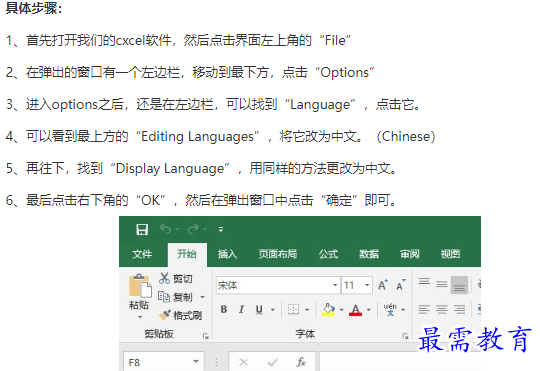Switch to the 数据 (Data) tab
This screenshot has height=371, width=540.
click(x=369, y=254)
